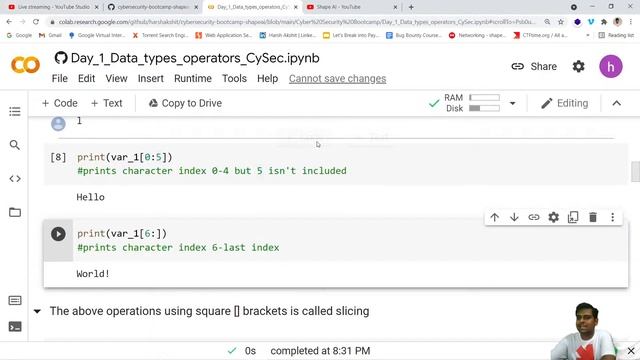Bookmark this page with star icon
The height and width of the screenshot is (360, 640).
[x=561, y=22]
